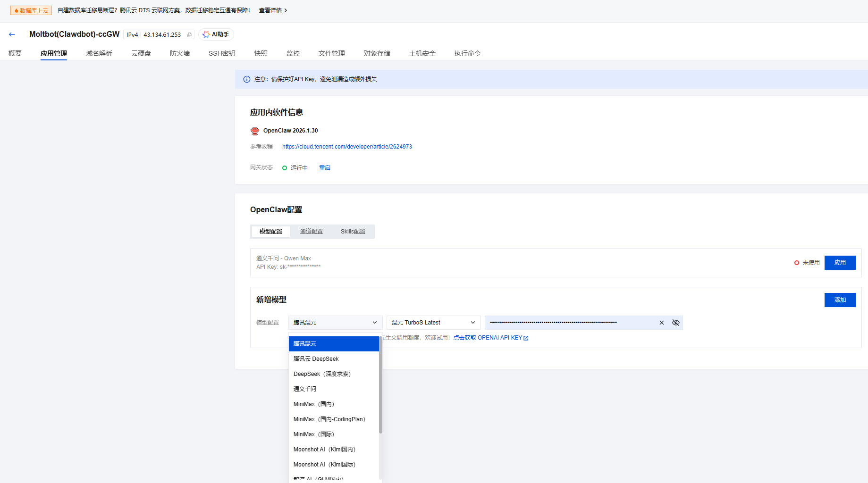Apply the 通义千问 Qwen Max model
Screen dimensions: 868x483
840,263
